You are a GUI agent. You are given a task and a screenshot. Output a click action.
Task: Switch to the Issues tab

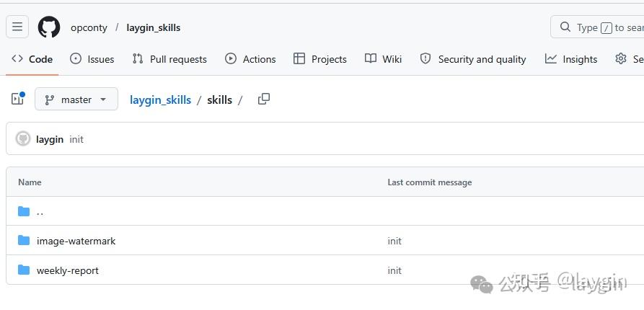[x=92, y=59]
